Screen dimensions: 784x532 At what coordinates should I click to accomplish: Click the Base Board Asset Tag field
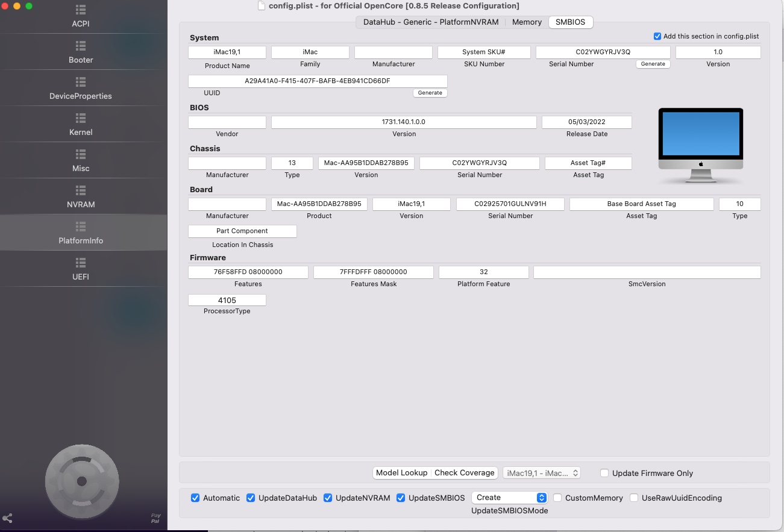pos(642,204)
